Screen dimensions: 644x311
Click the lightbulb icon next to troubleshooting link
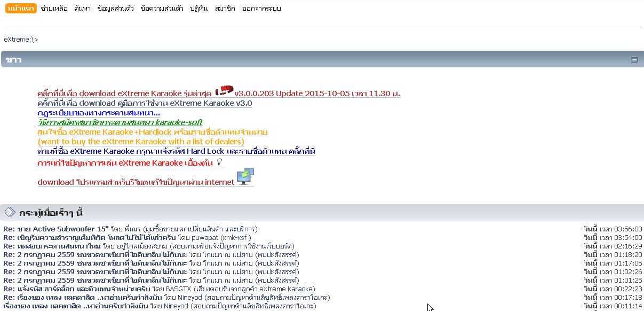[x=219, y=162]
